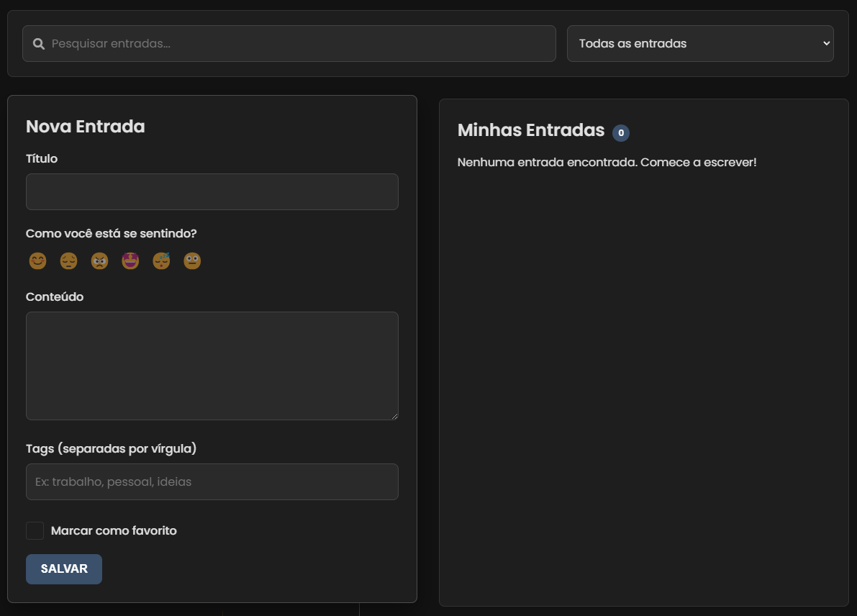This screenshot has width=857, height=616.
Task: Click the Minhas Entradas heading
Action: 531,130
